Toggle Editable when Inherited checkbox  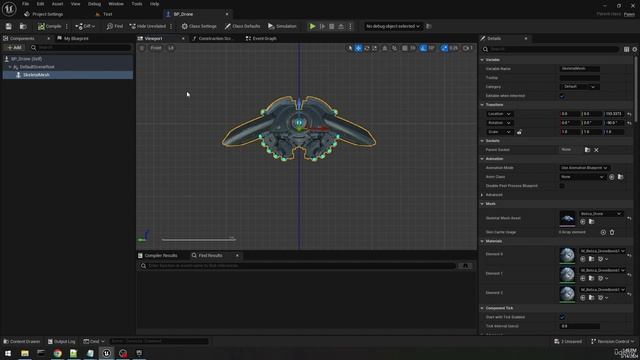562,96
